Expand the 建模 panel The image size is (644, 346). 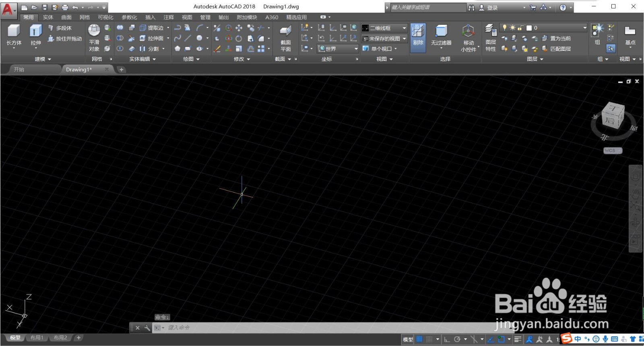coord(43,59)
